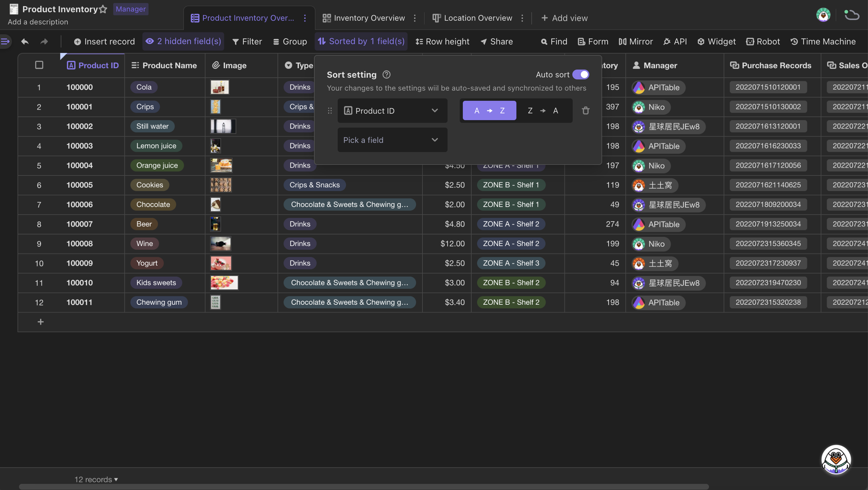Select Z to A sort order
The width and height of the screenshot is (868, 490).
543,111
